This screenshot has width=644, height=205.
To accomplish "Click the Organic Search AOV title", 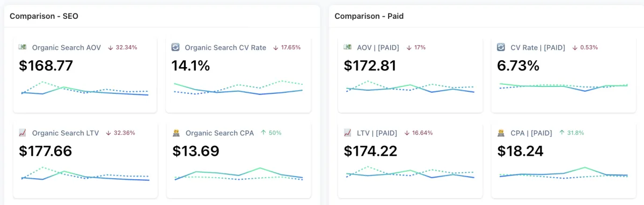I will [66, 47].
